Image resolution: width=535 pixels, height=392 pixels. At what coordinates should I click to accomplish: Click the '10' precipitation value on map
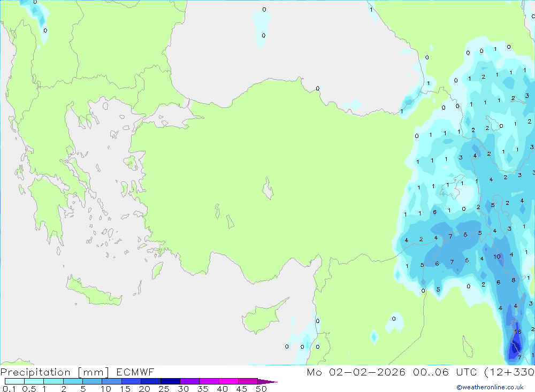tap(497, 257)
